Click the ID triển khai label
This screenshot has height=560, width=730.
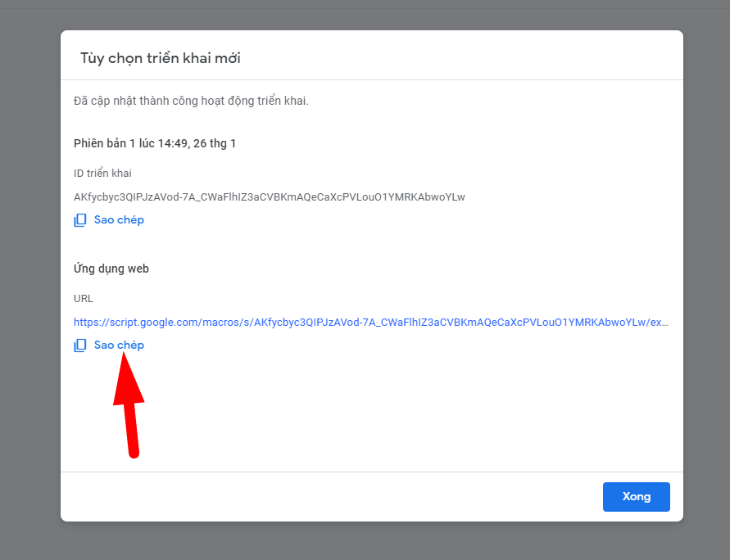[x=102, y=173]
